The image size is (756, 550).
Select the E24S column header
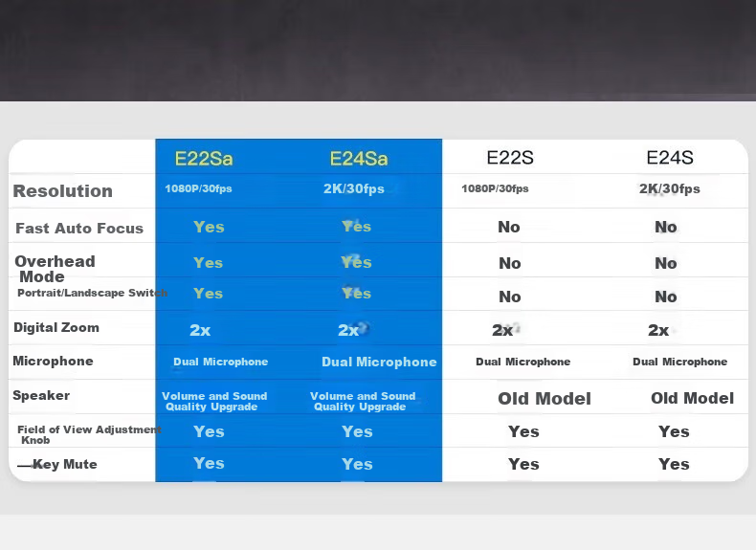coord(670,158)
